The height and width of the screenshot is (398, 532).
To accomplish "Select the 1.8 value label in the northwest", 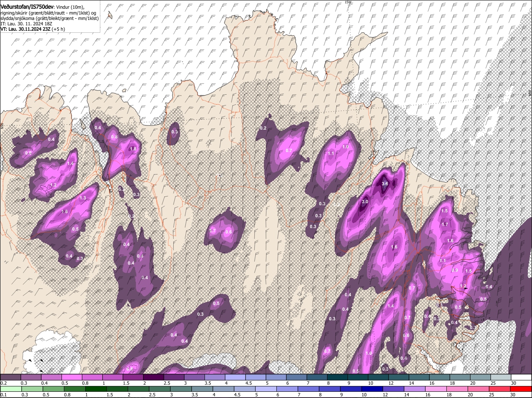I will click(133, 149).
